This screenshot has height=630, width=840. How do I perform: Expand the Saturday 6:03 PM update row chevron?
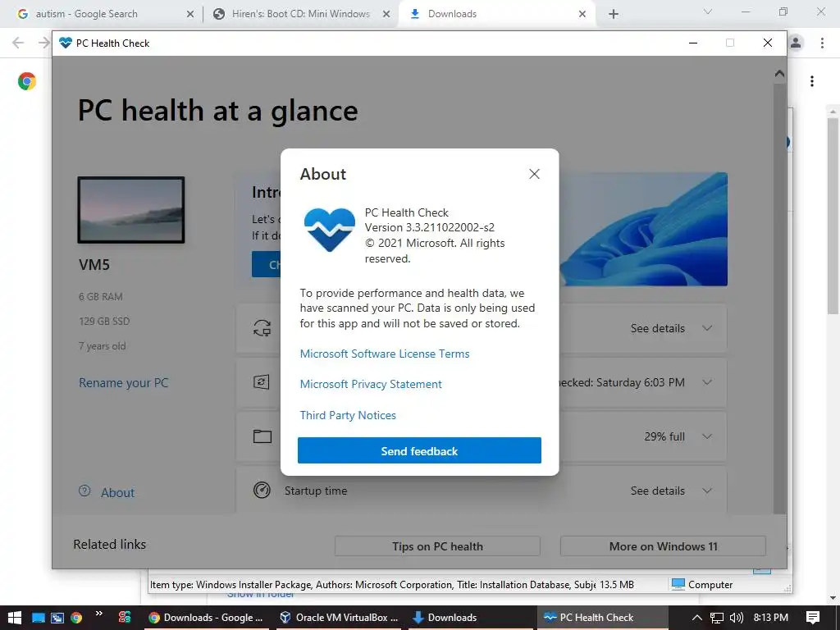707,382
